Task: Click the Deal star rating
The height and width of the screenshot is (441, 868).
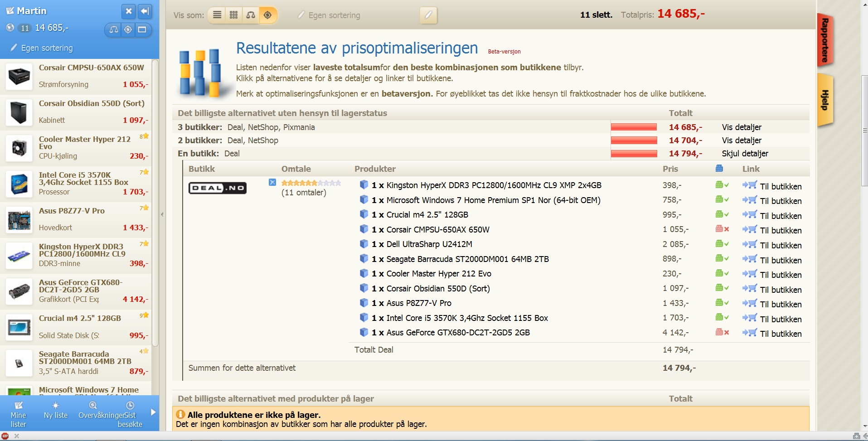Action: tap(311, 183)
